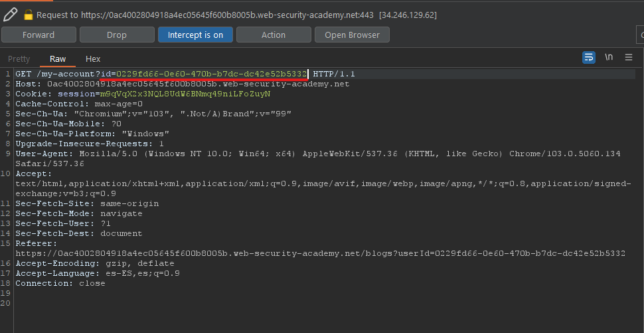Screen dimensions: 644x333
Task: Toggle the Intercept is on button
Action: pos(195,35)
